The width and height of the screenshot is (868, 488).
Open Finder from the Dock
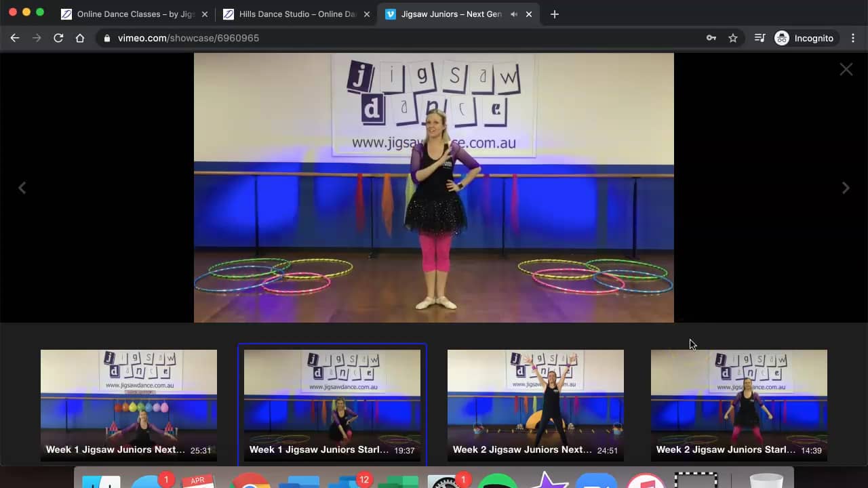(x=101, y=481)
